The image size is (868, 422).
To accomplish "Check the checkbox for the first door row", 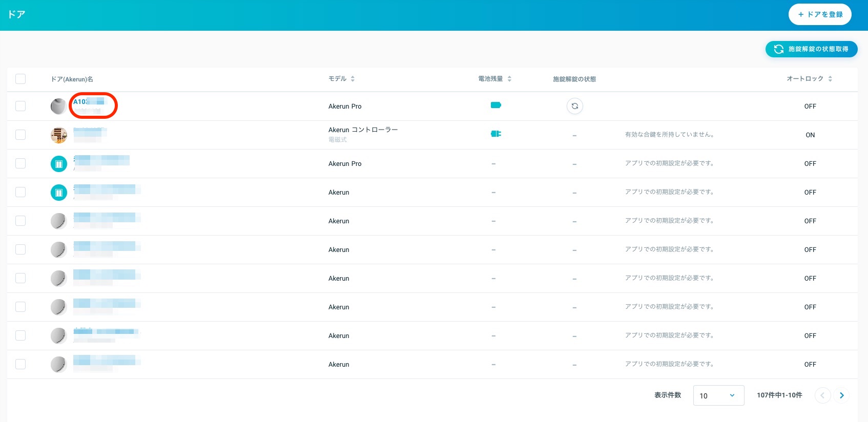I will (20, 106).
